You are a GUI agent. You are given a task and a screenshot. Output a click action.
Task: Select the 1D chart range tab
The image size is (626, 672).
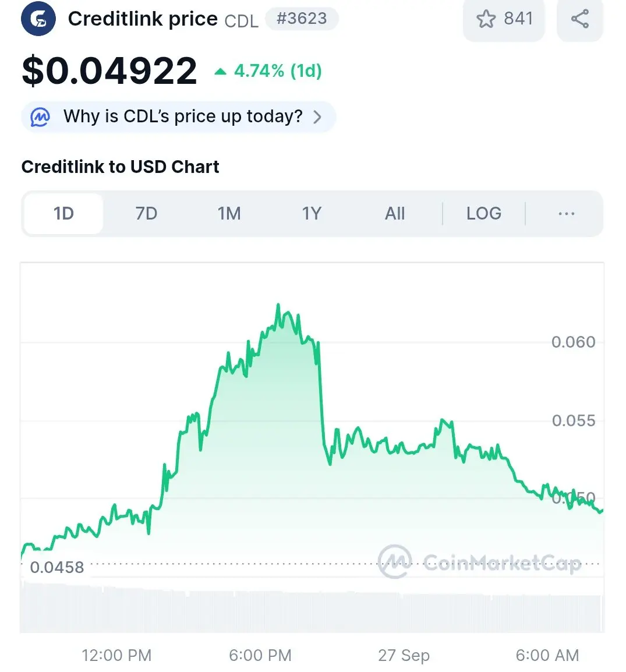point(63,214)
